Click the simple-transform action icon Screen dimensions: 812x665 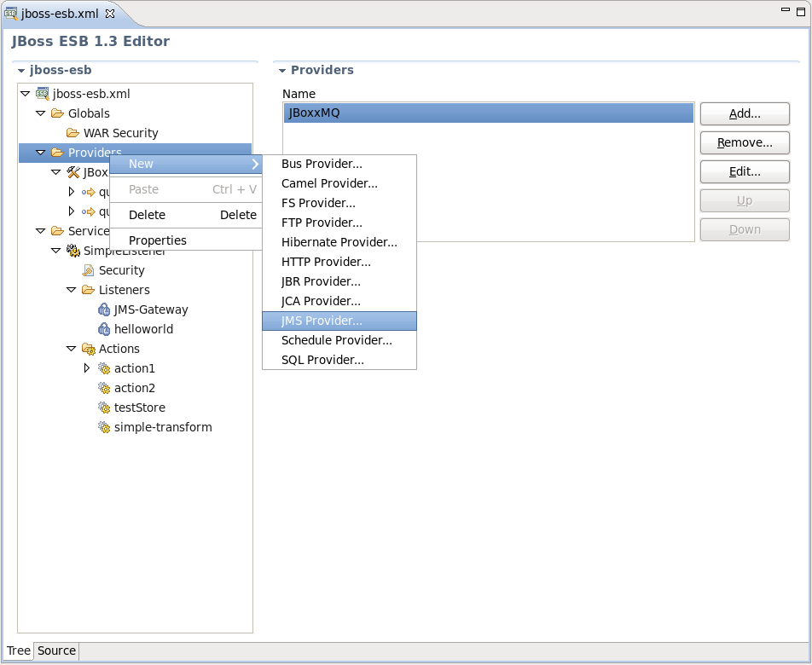[104, 427]
